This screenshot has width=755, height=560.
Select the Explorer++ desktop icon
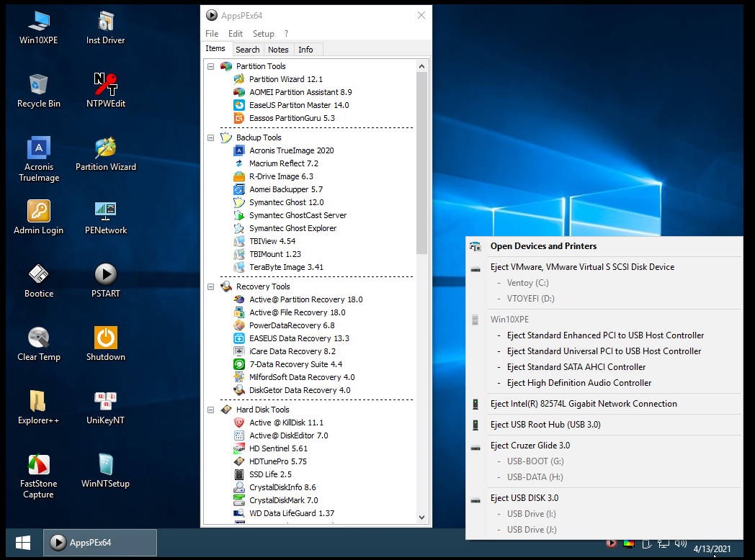click(38, 407)
